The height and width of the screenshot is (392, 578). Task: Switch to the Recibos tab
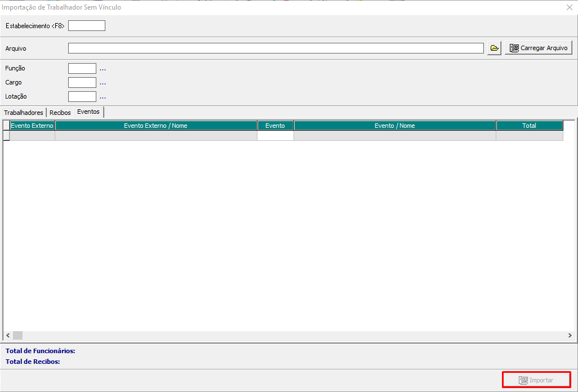(x=60, y=113)
